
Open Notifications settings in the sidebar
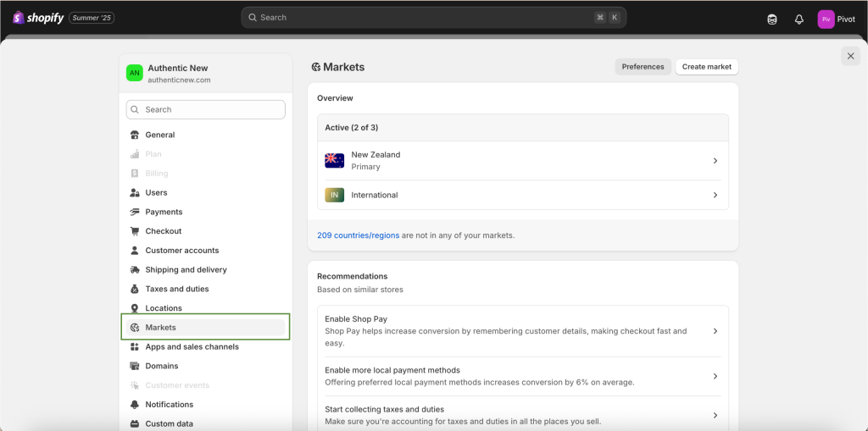pyautogui.click(x=206, y=405)
